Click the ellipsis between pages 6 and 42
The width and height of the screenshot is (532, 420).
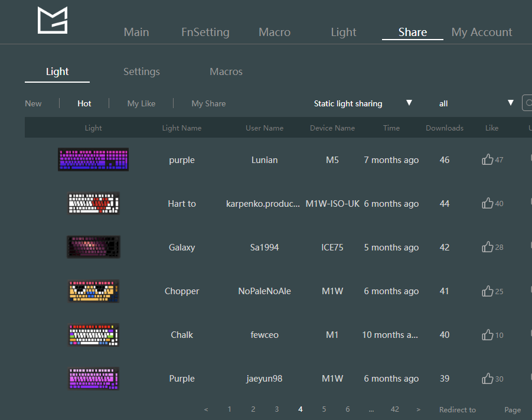click(371, 410)
